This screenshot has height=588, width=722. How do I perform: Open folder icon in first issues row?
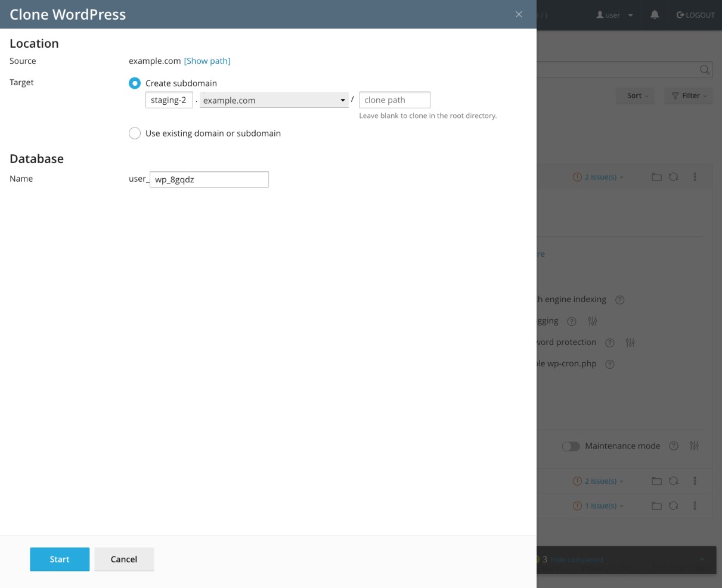coord(656,178)
